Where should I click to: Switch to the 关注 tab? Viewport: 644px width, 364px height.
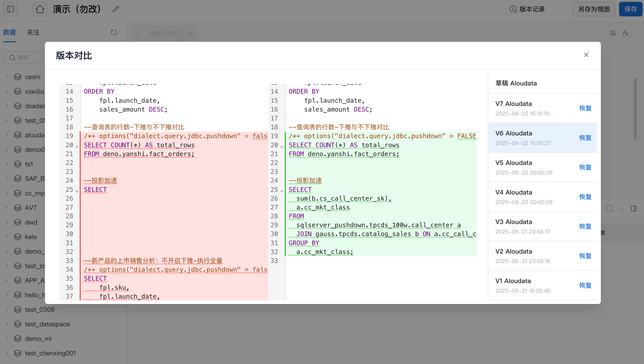click(x=33, y=32)
